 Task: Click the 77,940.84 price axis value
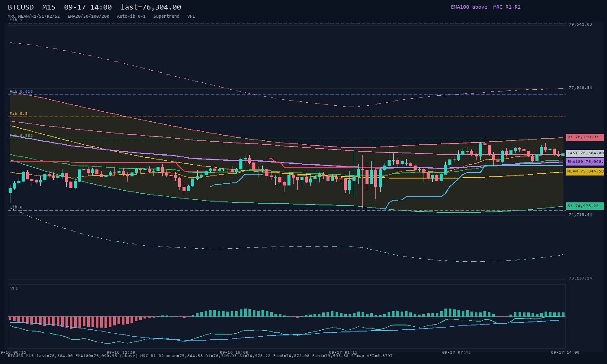coord(580,88)
